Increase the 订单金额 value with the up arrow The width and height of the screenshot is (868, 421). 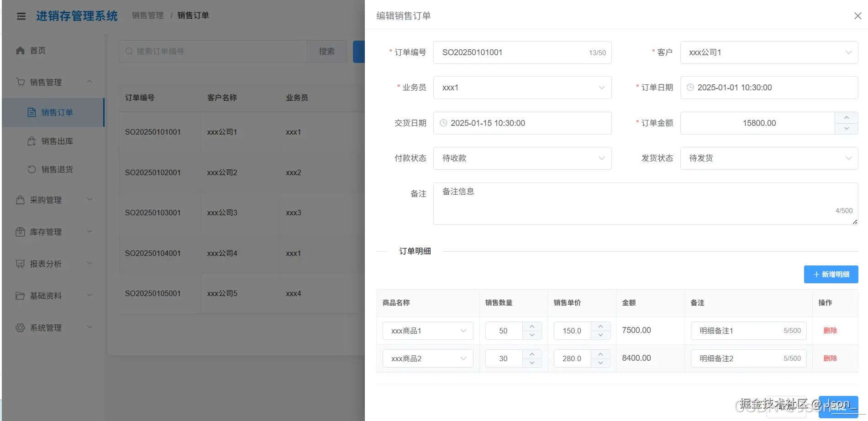[847, 118]
